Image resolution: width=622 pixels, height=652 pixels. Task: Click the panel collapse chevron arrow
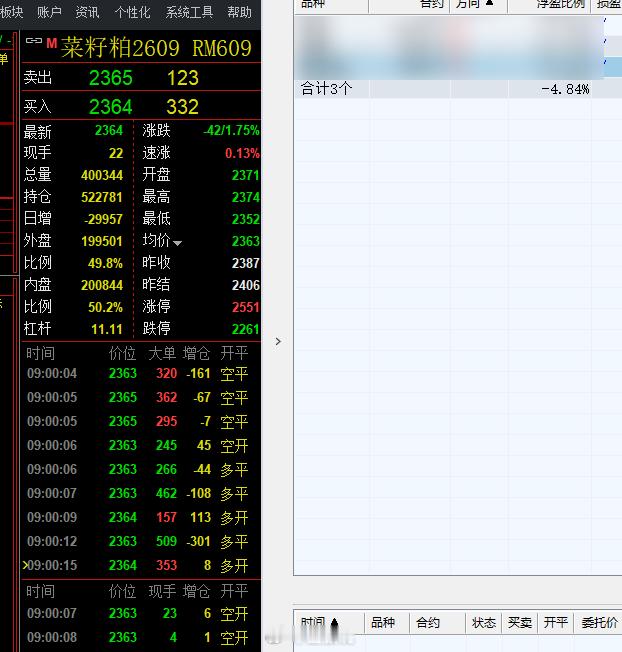tap(278, 341)
